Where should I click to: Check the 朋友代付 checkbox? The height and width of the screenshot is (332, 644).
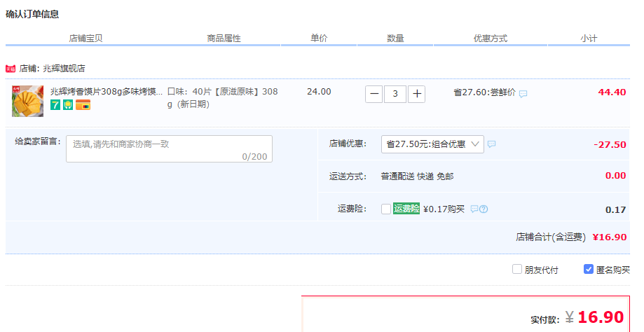516,269
